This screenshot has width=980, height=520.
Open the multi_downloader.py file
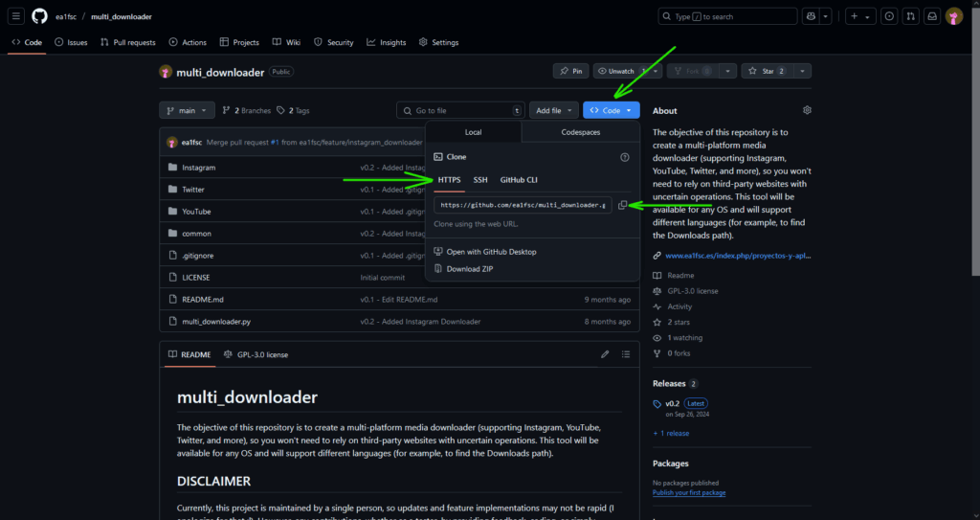point(216,322)
